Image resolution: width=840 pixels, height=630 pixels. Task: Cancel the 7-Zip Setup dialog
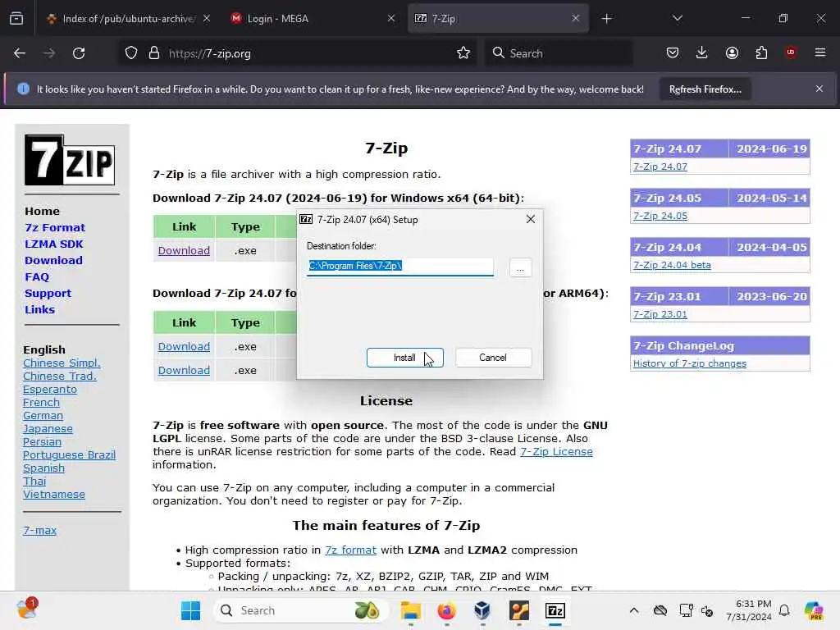coord(493,358)
